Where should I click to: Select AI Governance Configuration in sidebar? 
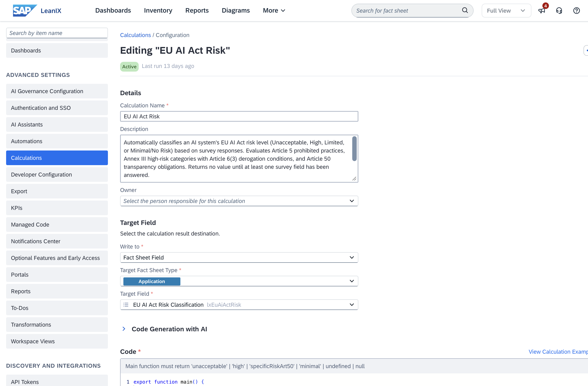pos(57,91)
